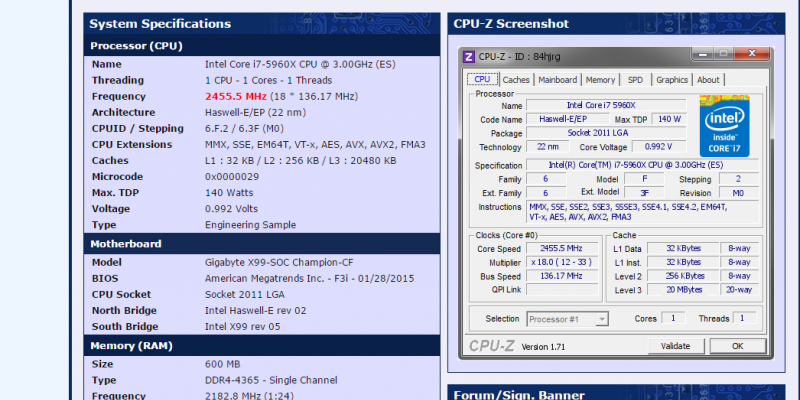The height and width of the screenshot is (400, 800).
Task: Click the Level 3 20 MBytes field
Action: click(x=683, y=290)
